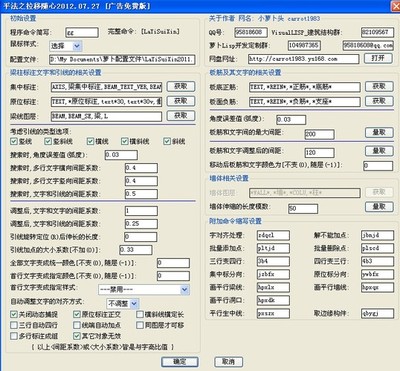Click the 搜索时角度误差值 field
This screenshot has height=371, width=400.
click(x=121, y=155)
